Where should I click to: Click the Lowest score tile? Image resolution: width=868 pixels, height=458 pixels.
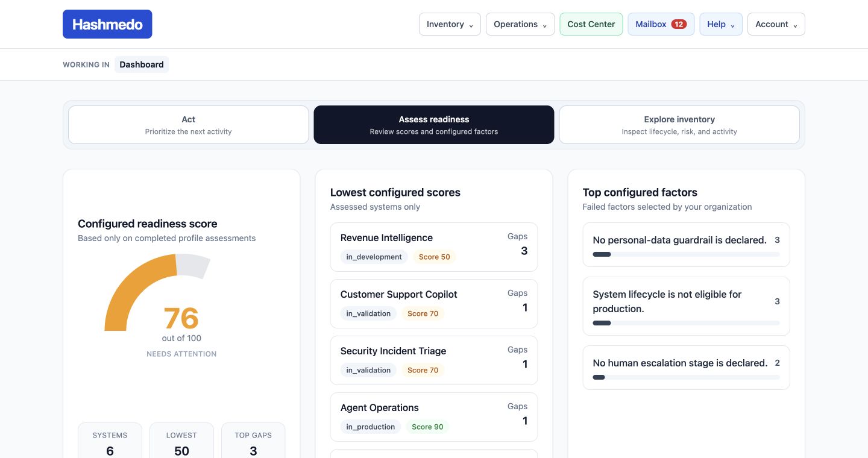pyautogui.click(x=181, y=441)
